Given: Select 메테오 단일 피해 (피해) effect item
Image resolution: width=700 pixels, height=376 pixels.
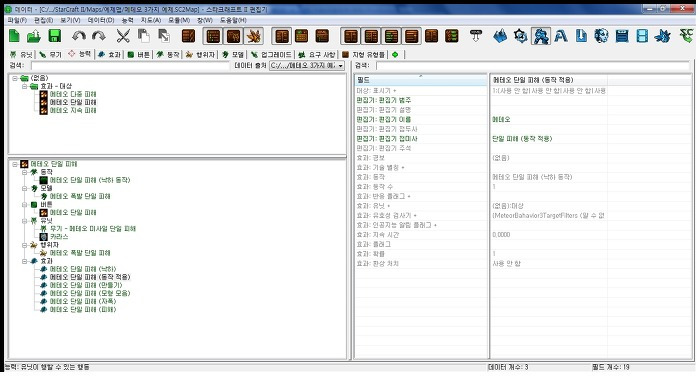Looking at the screenshot, I should tap(83, 309).
